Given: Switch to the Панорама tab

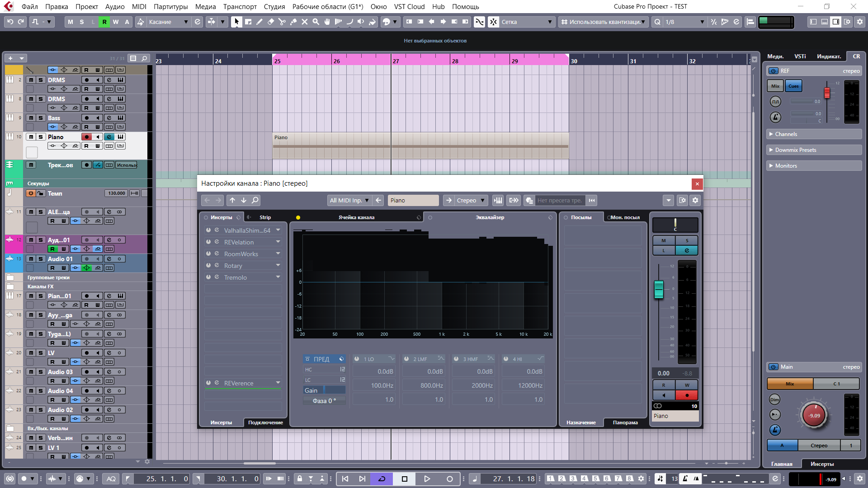Looking at the screenshot, I should [x=625, y=422].
